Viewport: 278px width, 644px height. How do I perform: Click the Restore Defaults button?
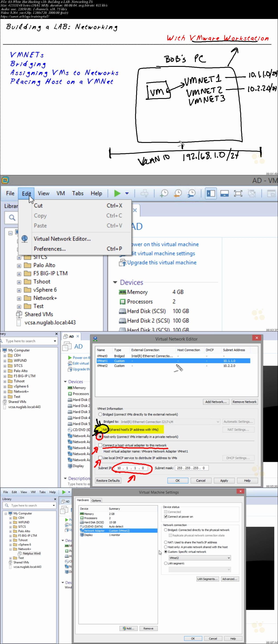click(108, 480)
